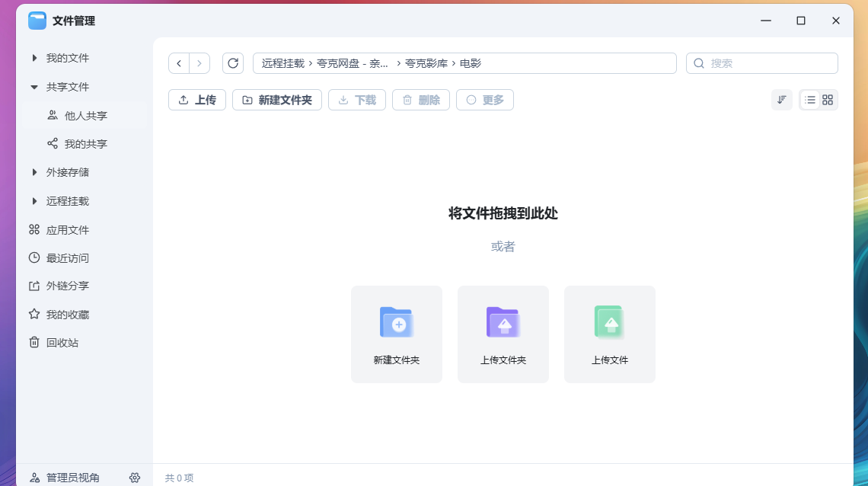Image resolution: width=868 pixels, height=486 pixels.
Task: Expand the 我的文件 tree node
Action: pos(34,58)
